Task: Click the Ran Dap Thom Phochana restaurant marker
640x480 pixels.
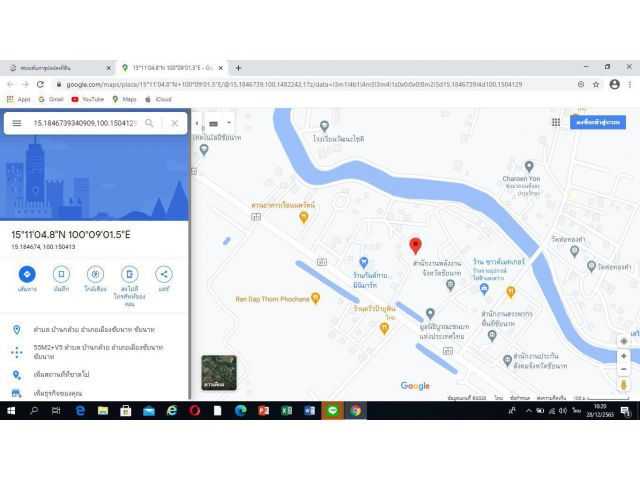Action: click(315, 299)
